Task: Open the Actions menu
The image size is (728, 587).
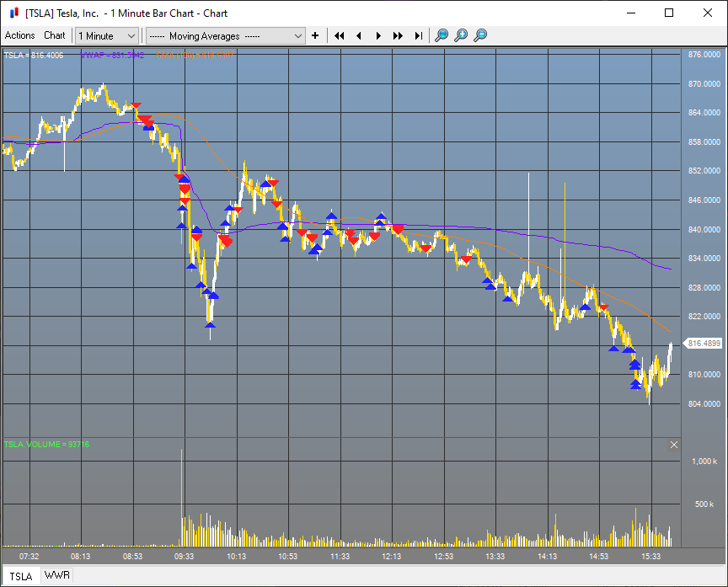Action: [20, 35]
